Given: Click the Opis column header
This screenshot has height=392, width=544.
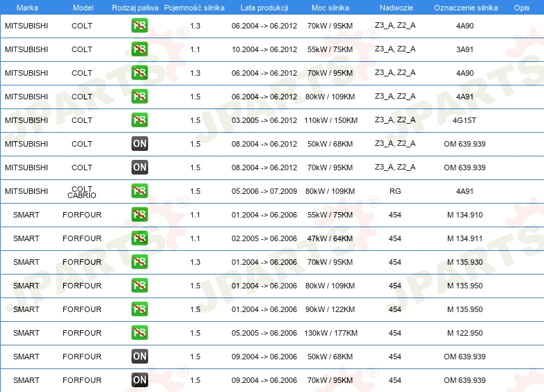Looking at the screenshot, I should [x=522, y=8].
